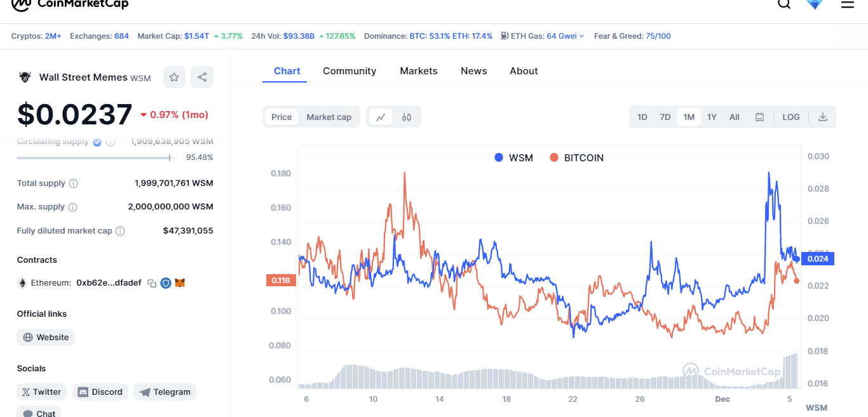Set the chart range to All
The height and width of the screenshot is (417, 868).
coord(735,117)
